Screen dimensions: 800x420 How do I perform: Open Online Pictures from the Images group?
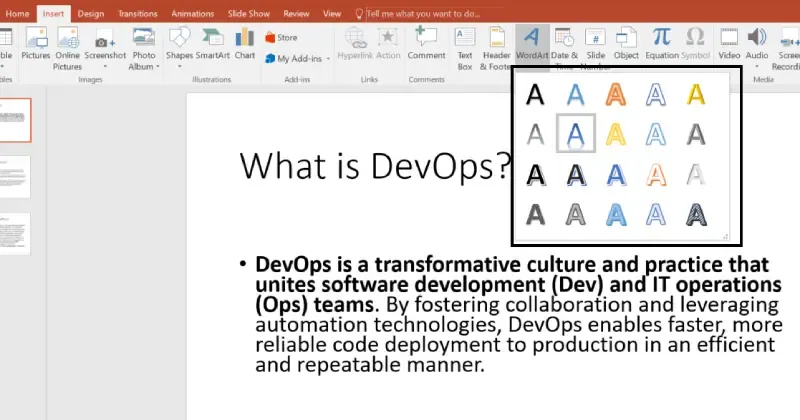pyautogui.click(x=67, y=48)
